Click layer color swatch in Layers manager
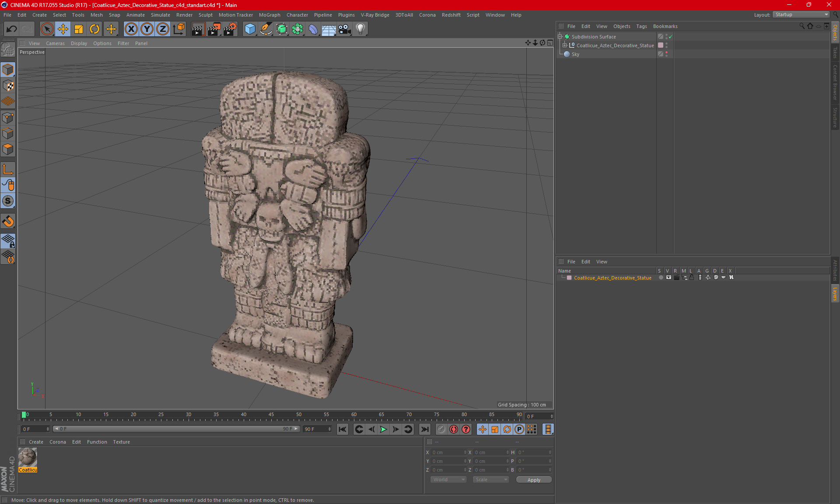 [x=569, y=278]
